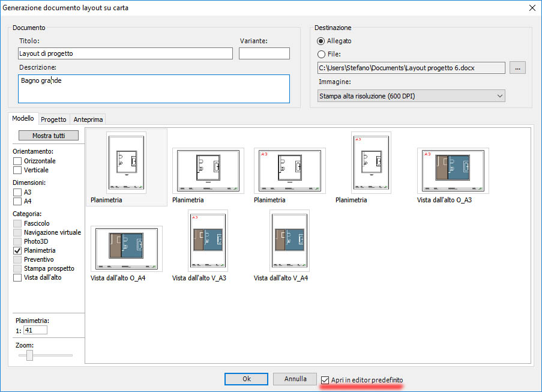The image size is (542, 392).
Task: Close the Generazione documento dialog
Action: 532,8
